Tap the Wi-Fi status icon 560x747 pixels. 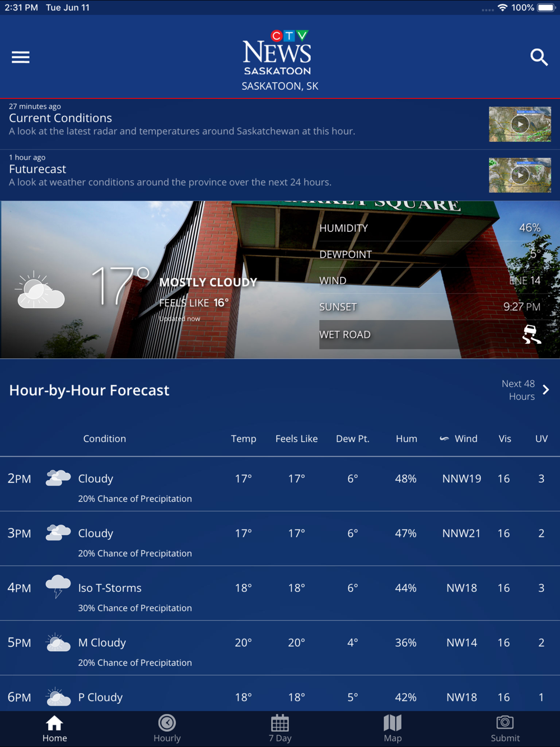click(502, 8)
